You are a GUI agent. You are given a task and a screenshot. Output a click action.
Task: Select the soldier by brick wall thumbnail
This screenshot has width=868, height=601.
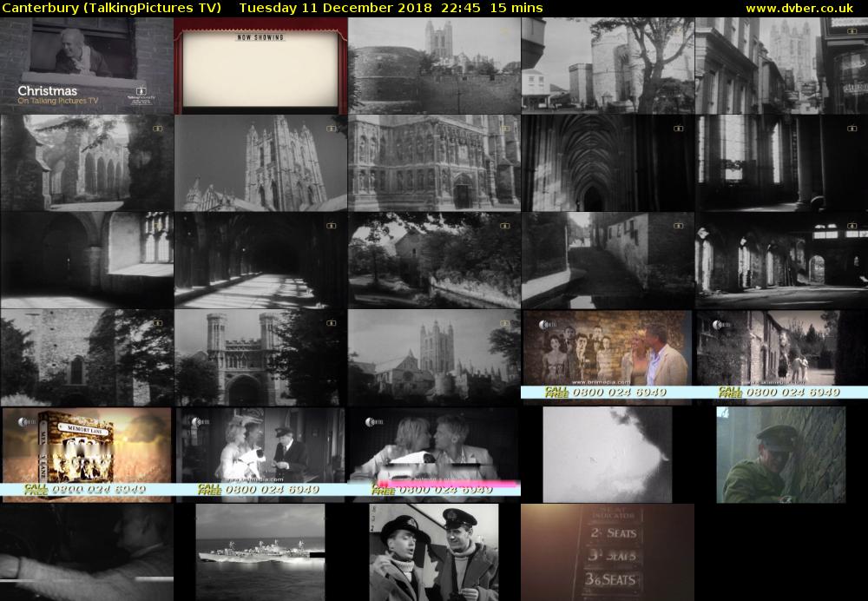[x=781, y=454]
